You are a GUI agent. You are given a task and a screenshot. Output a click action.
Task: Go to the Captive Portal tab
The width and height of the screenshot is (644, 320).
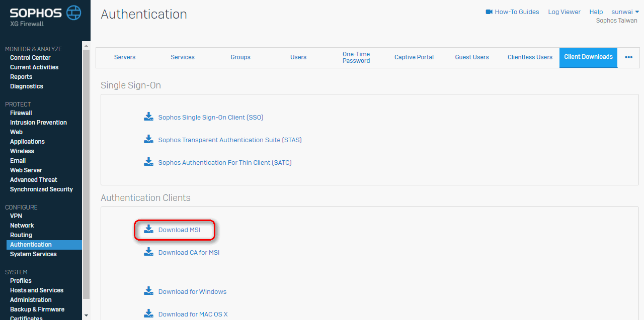click(x=414, y=57)
